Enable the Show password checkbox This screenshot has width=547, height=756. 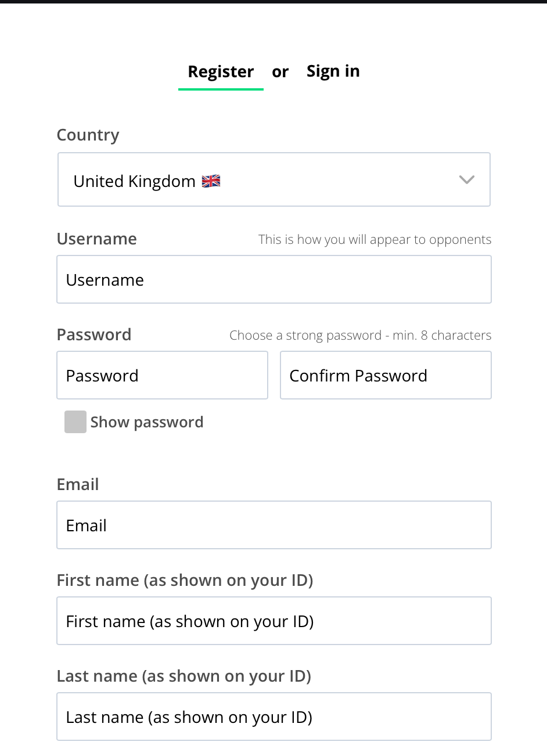(75, 422)
